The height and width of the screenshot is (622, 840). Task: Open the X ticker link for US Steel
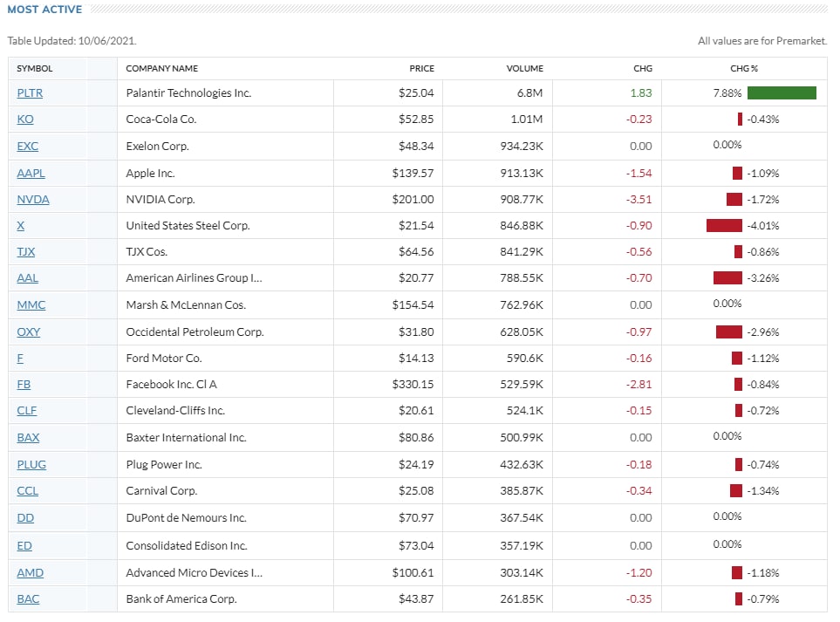tap(20, 226)
